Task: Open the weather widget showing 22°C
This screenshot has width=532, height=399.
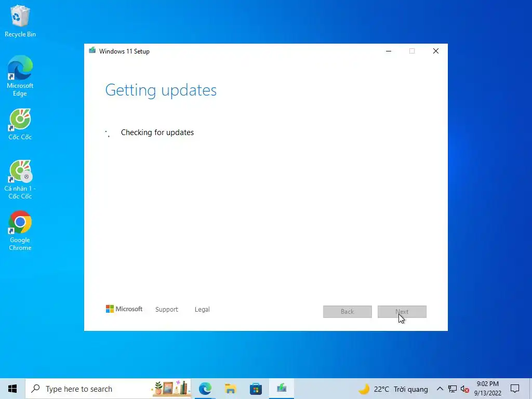Action: 394,389
